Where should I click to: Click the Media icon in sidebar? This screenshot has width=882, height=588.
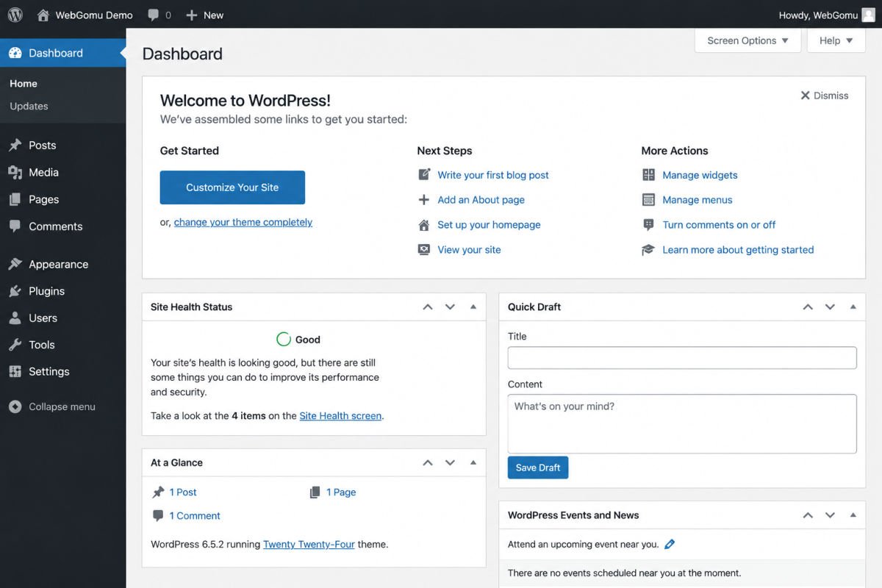pos(15,172)
